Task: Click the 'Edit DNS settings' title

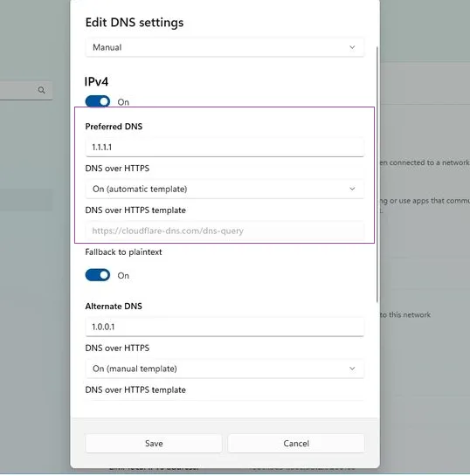Action: coord(135,23)
